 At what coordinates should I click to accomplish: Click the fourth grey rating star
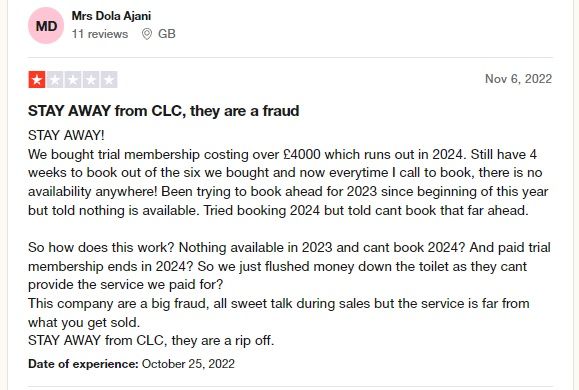(x=91, y=79)
